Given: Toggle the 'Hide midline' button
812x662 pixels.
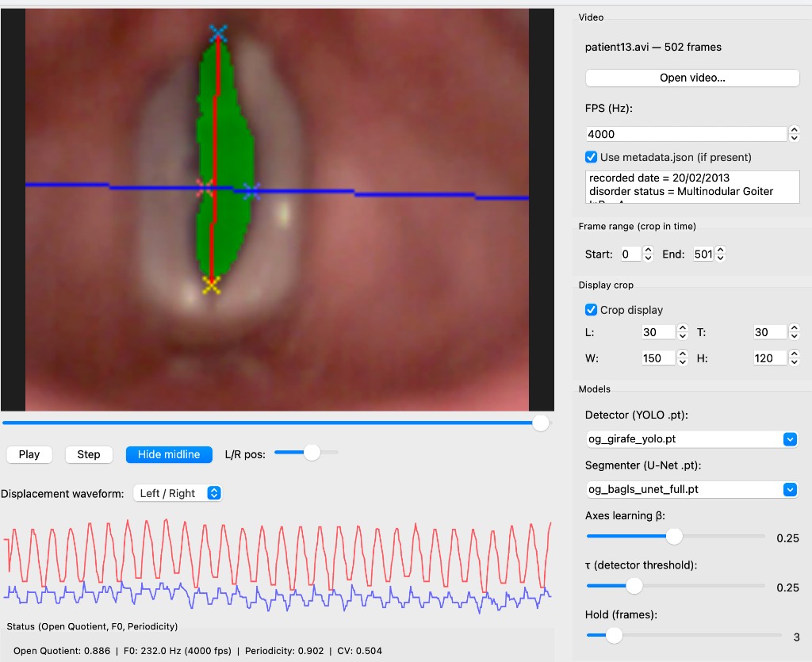Looking at the screenshot, I should (168, 454).
